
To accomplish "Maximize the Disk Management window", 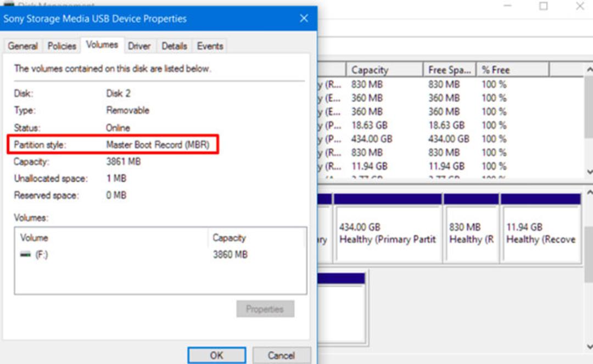I will (544, 6).
